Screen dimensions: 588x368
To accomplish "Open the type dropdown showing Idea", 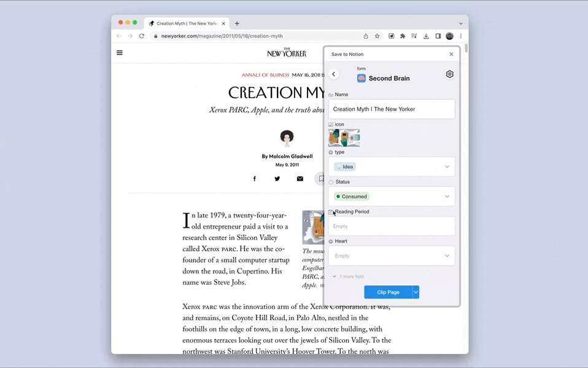I will click(392, 166).
